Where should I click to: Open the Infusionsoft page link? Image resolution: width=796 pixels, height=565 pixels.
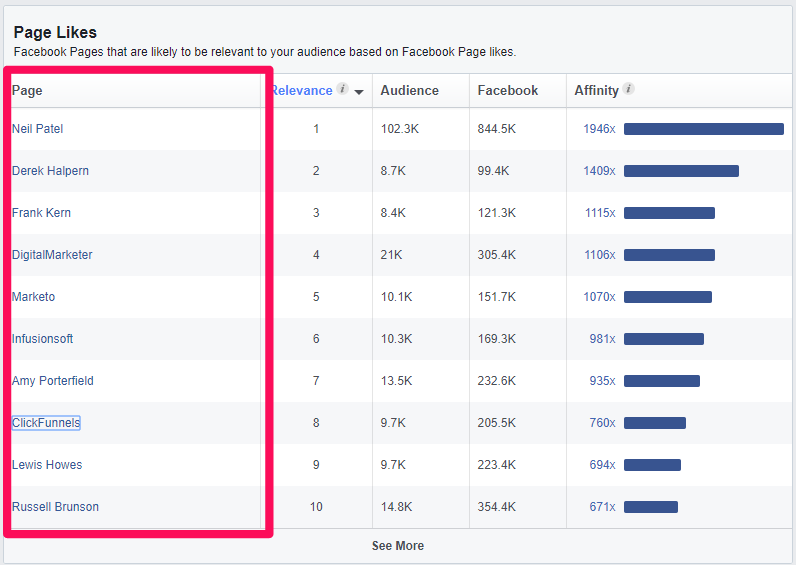(42, 339)
